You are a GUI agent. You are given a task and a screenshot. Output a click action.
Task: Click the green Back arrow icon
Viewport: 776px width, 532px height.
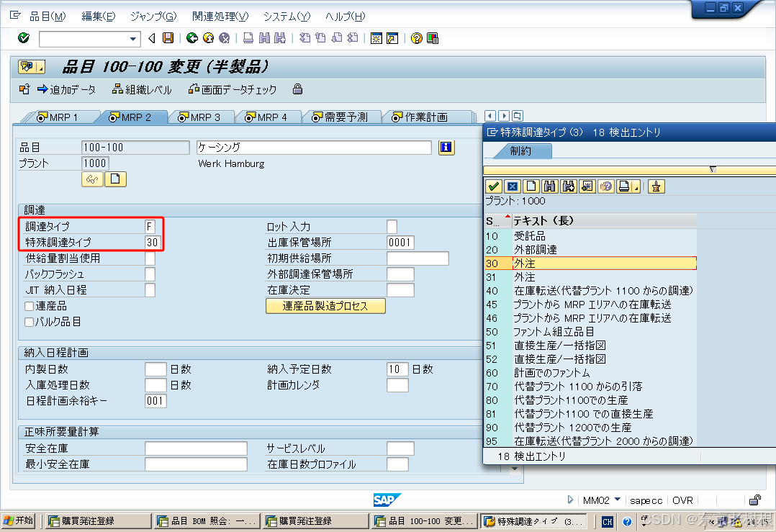pos(192,38)
